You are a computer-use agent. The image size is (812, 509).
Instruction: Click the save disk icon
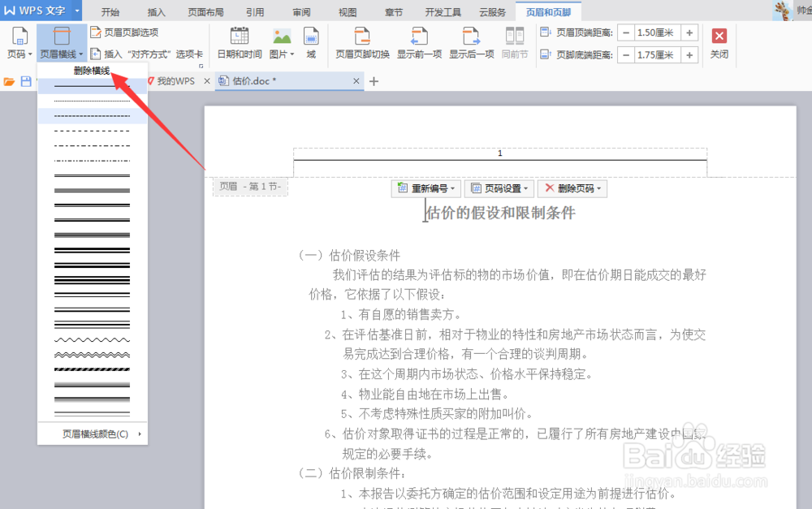(x=26, y=81)
